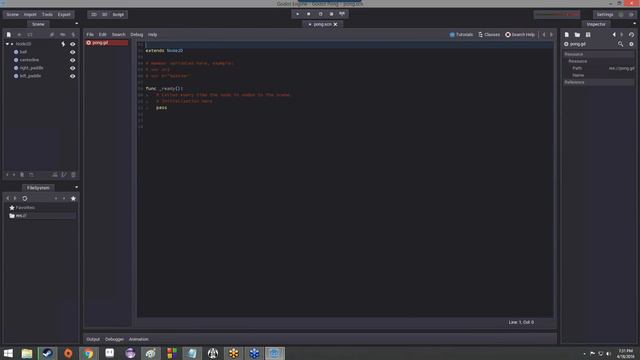Save the resource from Inspector toolbar
Screen dimensions: 640x360
[588, 35]
